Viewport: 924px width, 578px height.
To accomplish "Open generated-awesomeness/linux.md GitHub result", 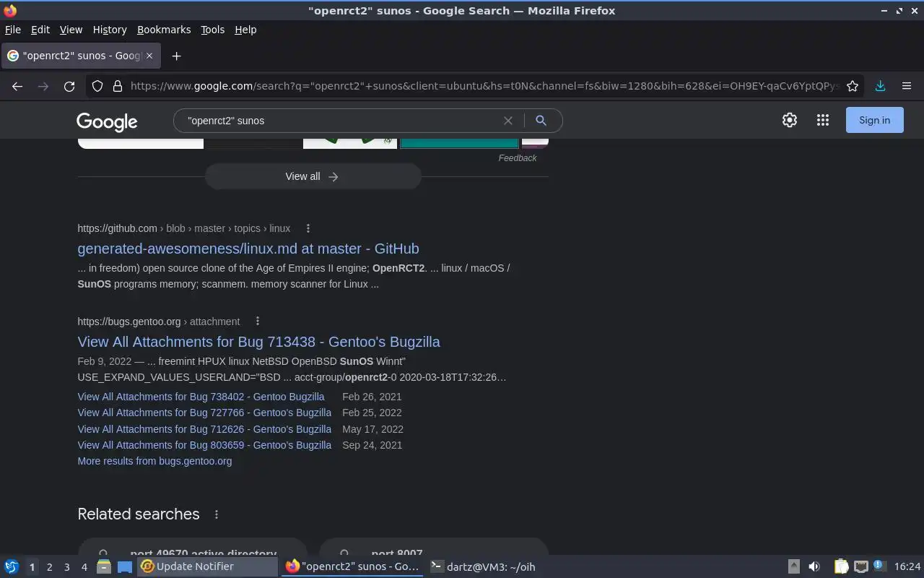I will point(248,249).
